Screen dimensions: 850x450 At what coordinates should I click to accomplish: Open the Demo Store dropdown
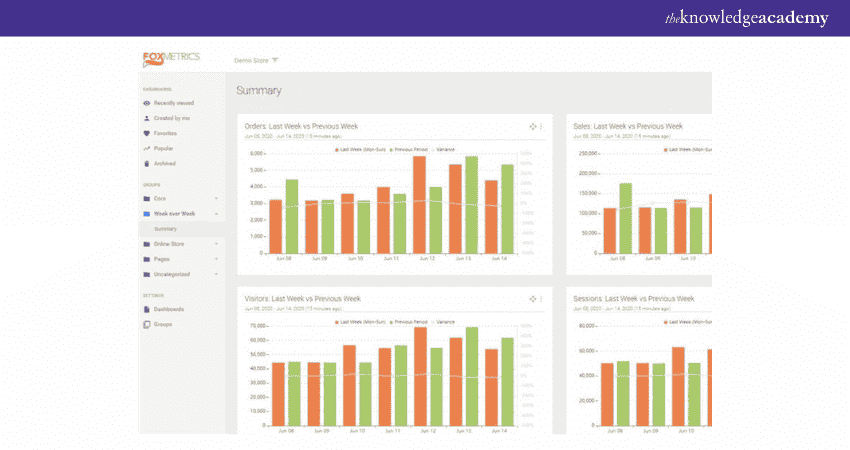(x=256, y=60)
